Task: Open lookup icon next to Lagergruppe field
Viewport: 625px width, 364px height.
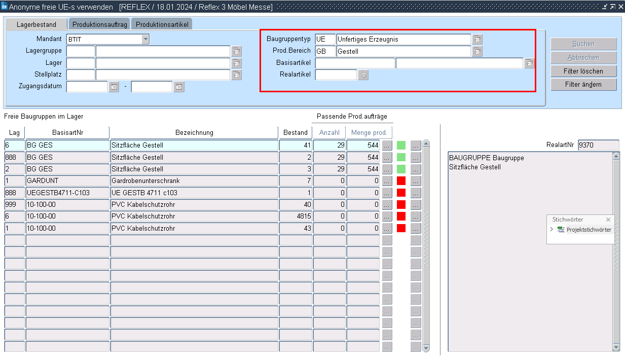Action: tap(237, 51)
